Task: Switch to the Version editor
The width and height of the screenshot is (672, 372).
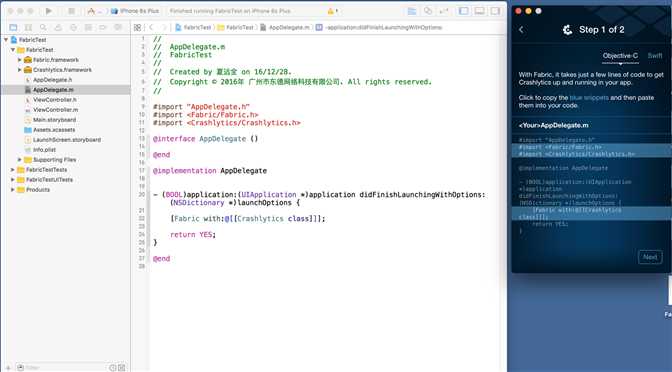Action: click(444, 11)
